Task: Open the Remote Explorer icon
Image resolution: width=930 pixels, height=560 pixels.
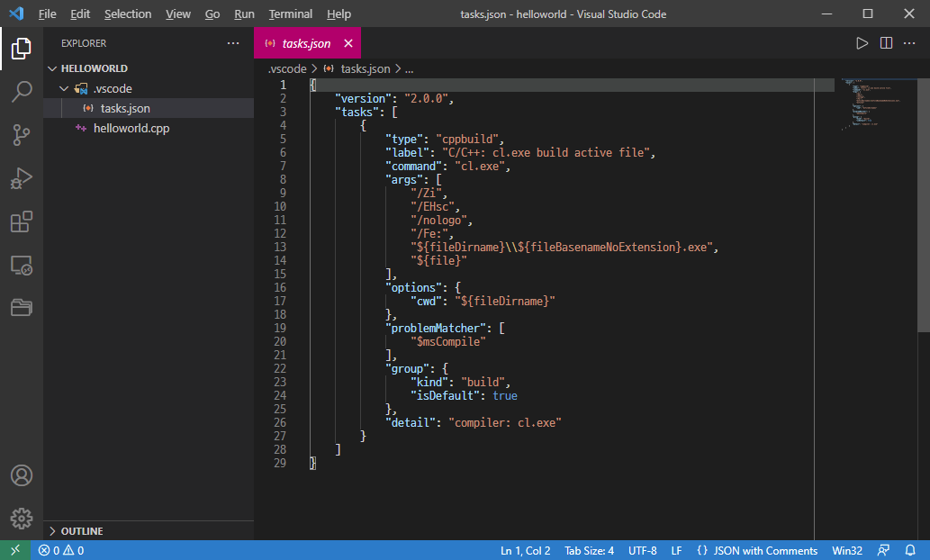Action: tap(22, 265)
